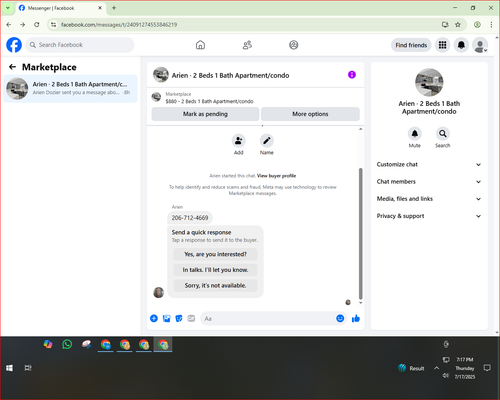
Task: Open the Notifications bell in the header
Action: [461, 45]
